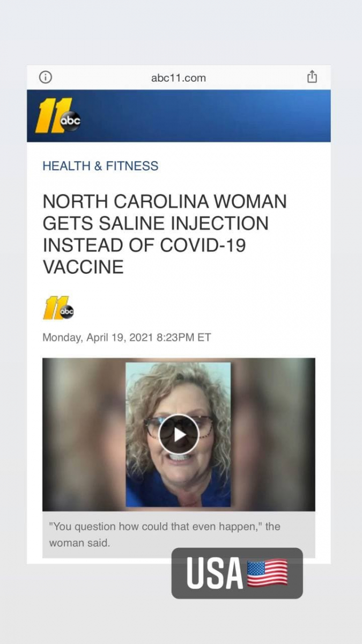Click the small ABC11 author logo
This screenshot has height=644, width=362.
tap(58, 309)
